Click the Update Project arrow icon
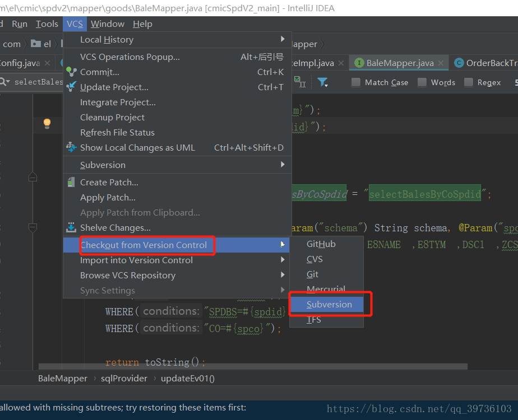Viewport: 518px width, 420px height. (71, 87)
